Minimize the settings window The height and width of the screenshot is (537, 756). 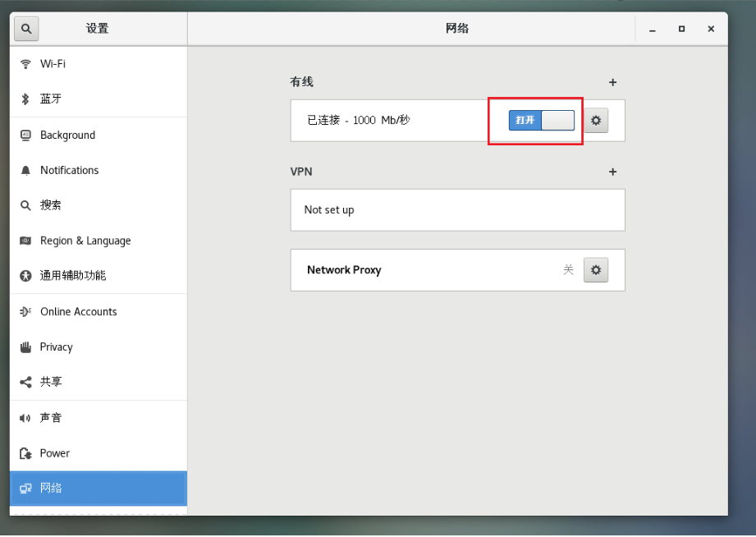coord(653,29)
